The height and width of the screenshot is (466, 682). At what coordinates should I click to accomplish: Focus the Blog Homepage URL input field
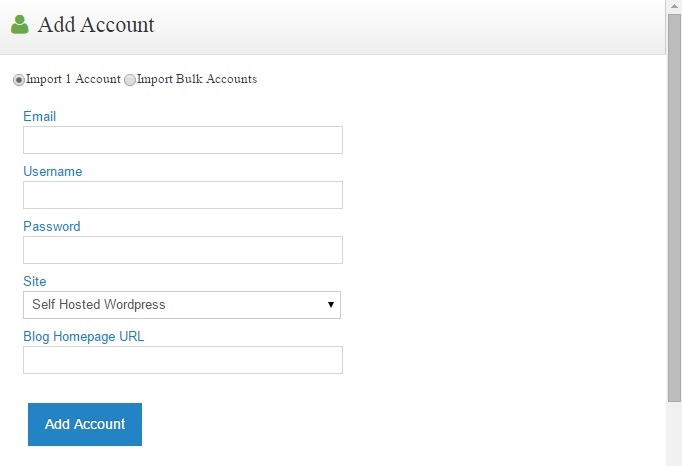tap(183, 360)
